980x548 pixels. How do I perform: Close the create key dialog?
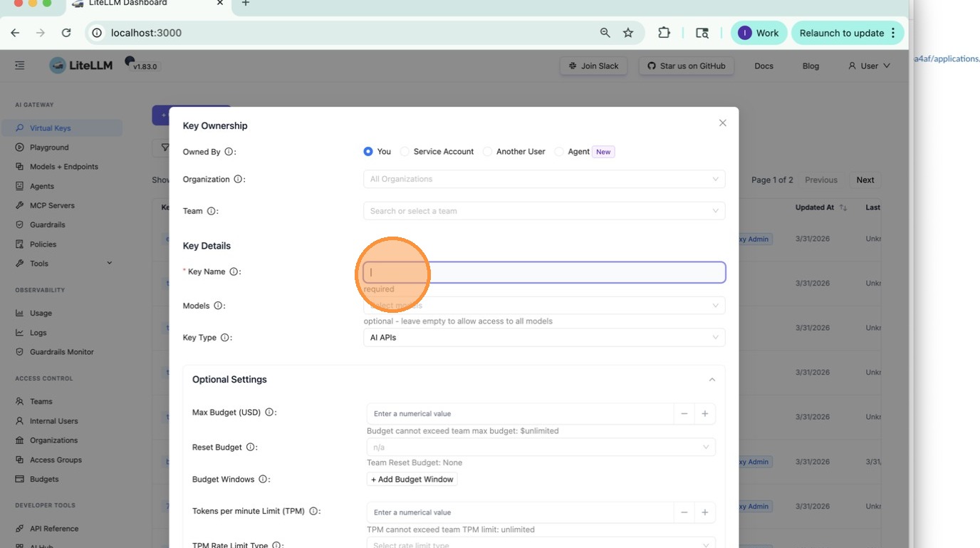[x=722, y=123]
